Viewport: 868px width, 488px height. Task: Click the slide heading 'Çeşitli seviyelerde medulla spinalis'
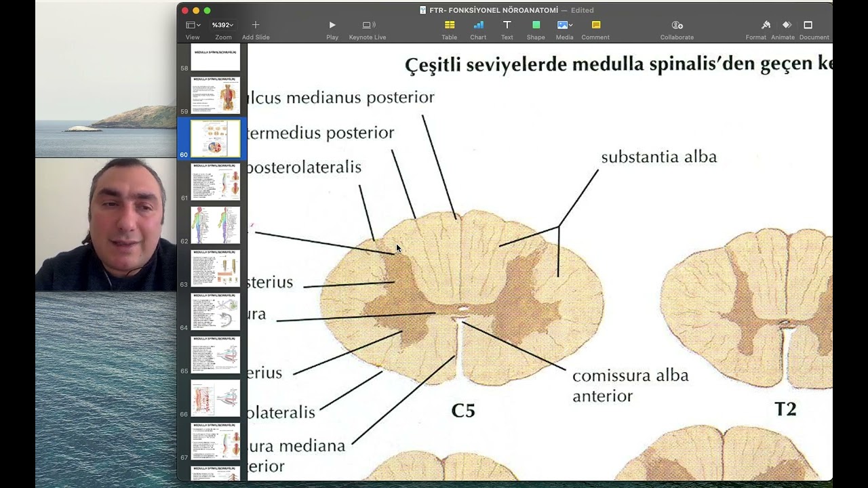(x=618, y=65)
